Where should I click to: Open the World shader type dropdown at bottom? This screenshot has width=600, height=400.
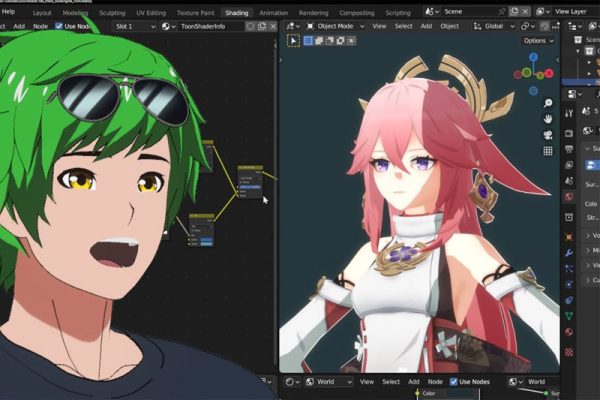coord(329,382)
